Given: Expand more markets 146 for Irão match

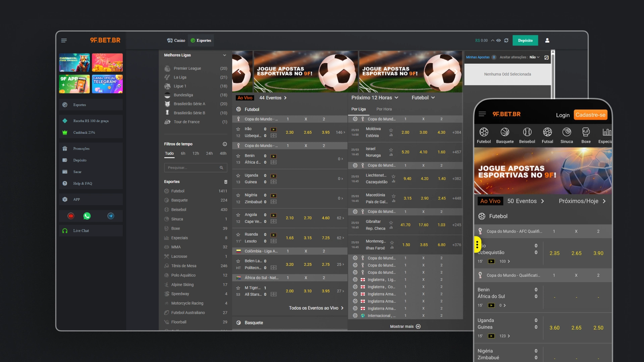Looking at the screenshot, I should pyautogui.click(x=340, y=132).
